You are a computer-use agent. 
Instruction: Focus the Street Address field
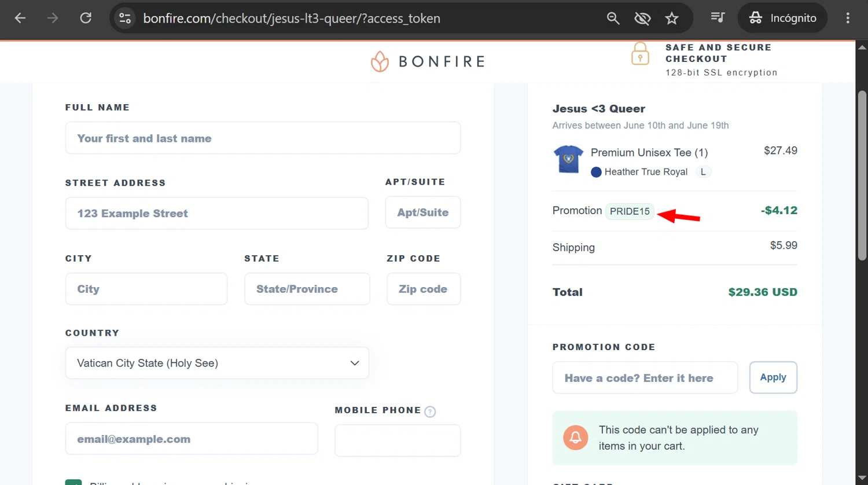[216, 213]
